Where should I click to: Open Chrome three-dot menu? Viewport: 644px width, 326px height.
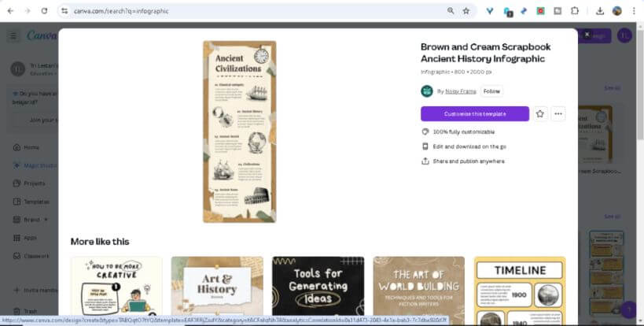[634, 11]
